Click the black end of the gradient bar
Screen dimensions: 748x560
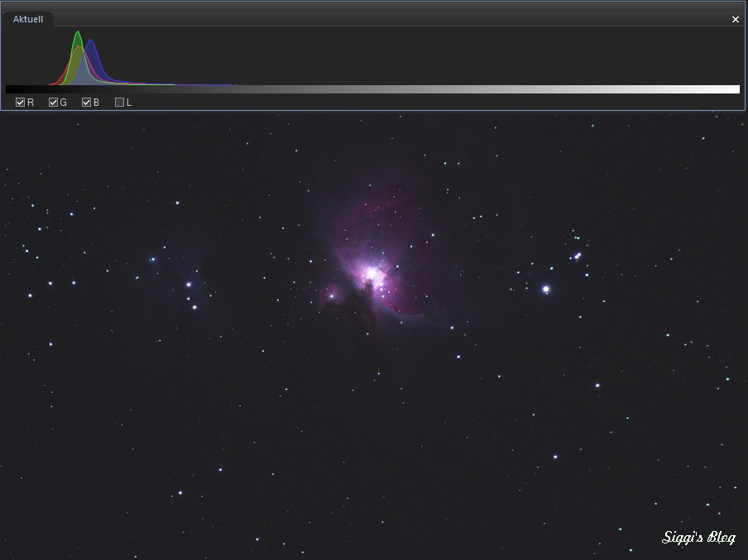(x=12, y=87)
